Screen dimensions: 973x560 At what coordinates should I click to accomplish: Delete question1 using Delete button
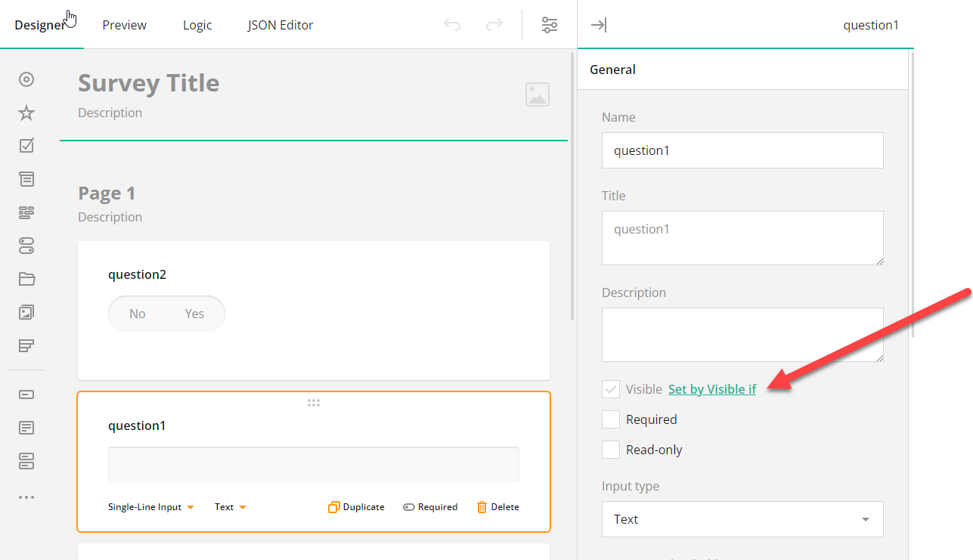(497, 506)
